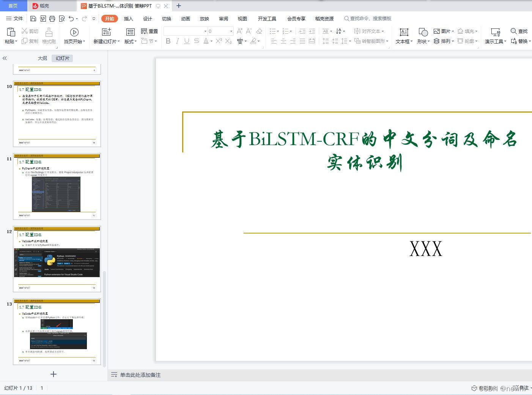Click the Print icon in quick access bar

pos(52,19)
